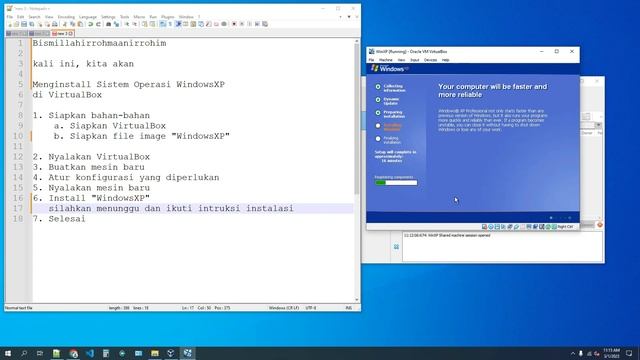Click the Save Recorded Macro icon
This screenshot has height=360, width=640.
point(265,24)
